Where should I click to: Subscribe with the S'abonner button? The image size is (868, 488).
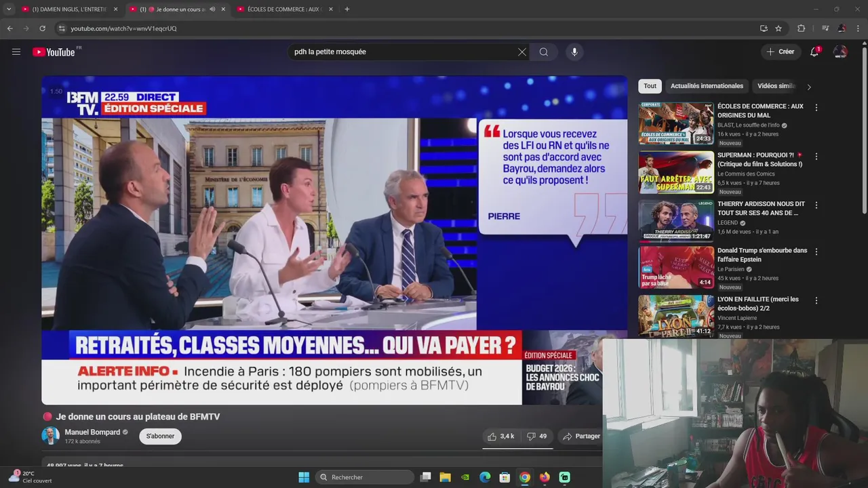click(x=160, y=436)
